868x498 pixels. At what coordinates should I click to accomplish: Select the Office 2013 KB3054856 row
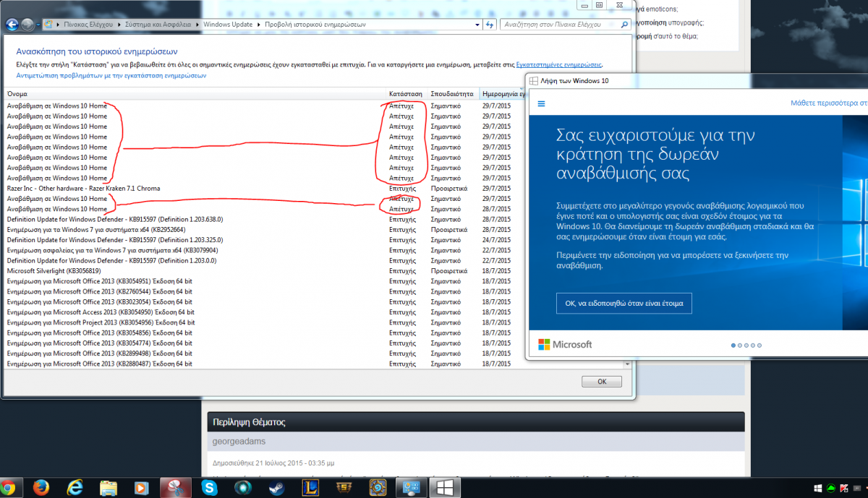point(265,332)
